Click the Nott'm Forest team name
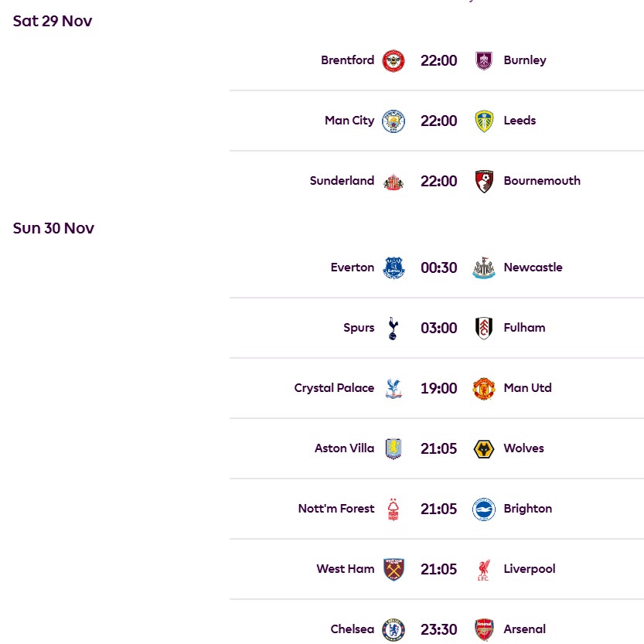The height and width of the screenshot is (644, 644). point(336,509)
